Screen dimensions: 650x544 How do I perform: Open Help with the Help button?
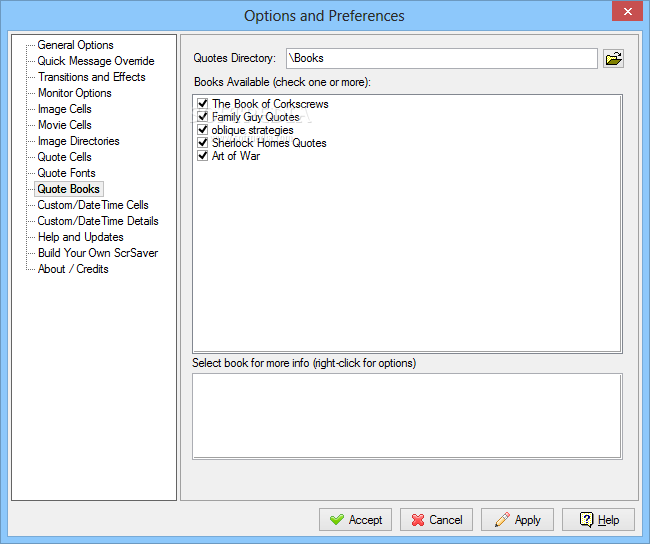click(598, 520)
